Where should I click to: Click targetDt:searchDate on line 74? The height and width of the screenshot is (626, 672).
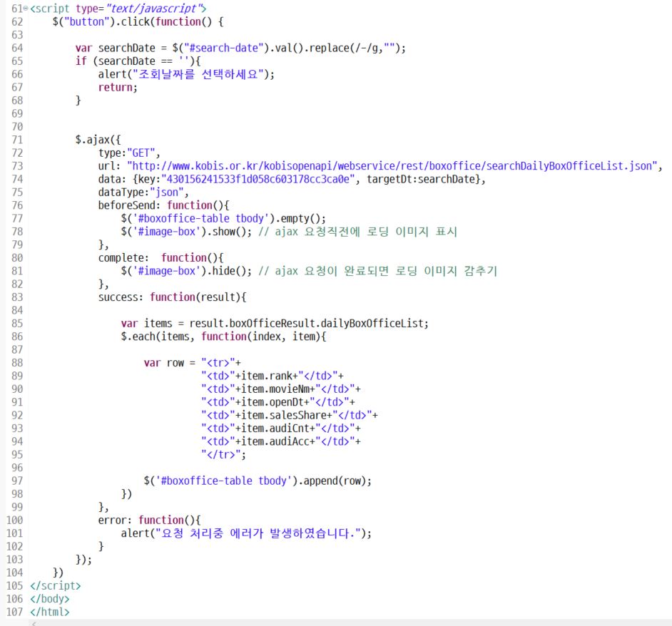(x=421, y=179)
